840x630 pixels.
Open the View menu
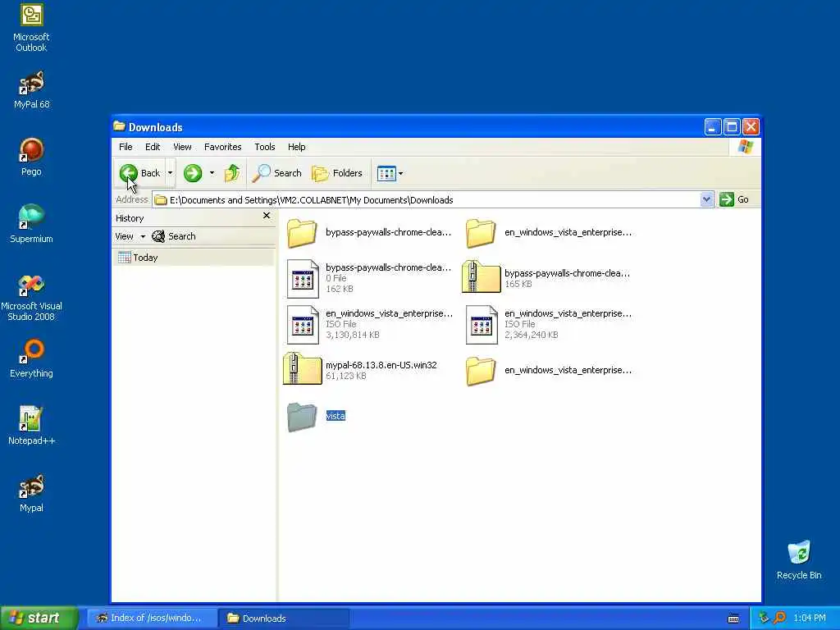click(x=182, y=147)
